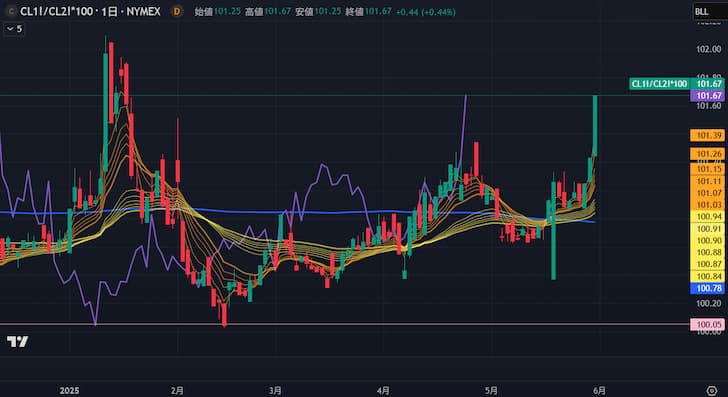
Task: Click the yellow 100.88 price label
Action: point(708,252)
